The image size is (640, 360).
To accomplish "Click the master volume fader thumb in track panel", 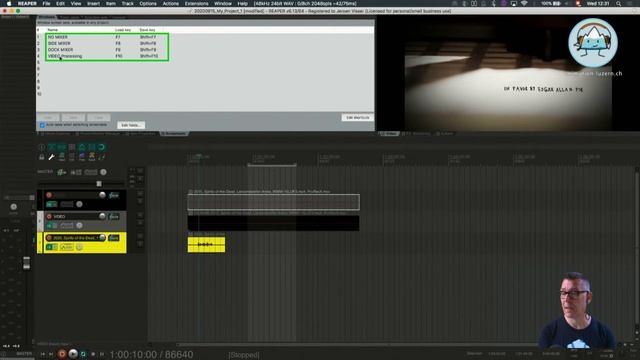I will pos(99,184).
